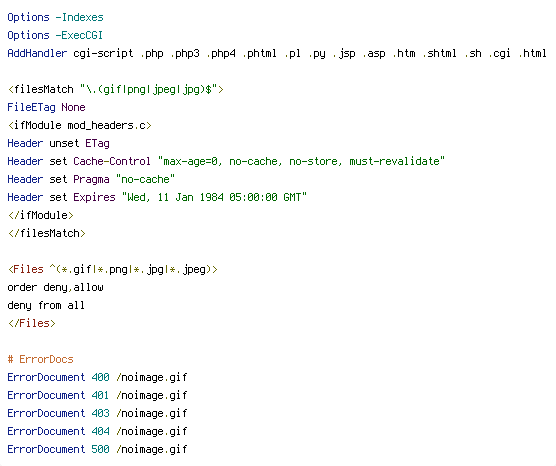The height and width of the screenshot is (466, 556).
Task: Click the 'Options -ExecCGI' line
Action: point(55,35)
